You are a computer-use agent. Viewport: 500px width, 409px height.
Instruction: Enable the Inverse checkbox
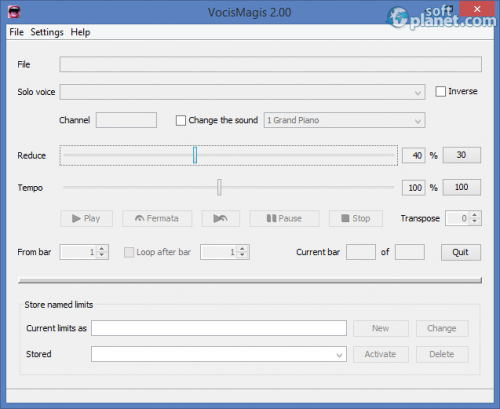440,91
